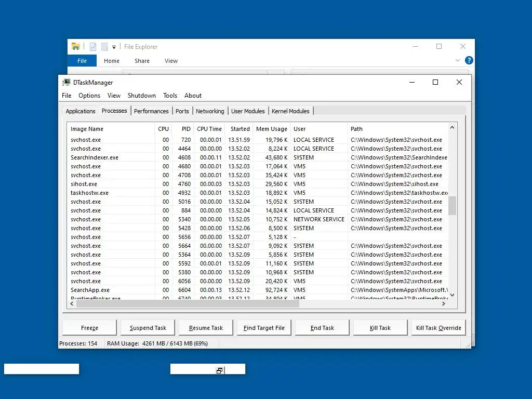Click the process list scroll down arrow
Image resolution: width=532 pixels, height=399 pixels.
[453, 295]
